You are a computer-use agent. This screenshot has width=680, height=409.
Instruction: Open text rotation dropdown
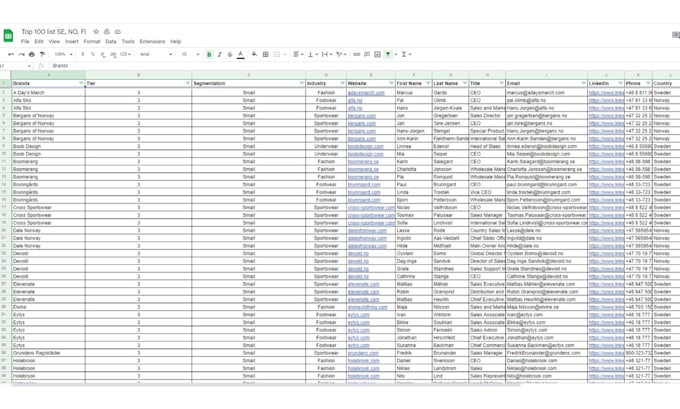pos(341,54)
